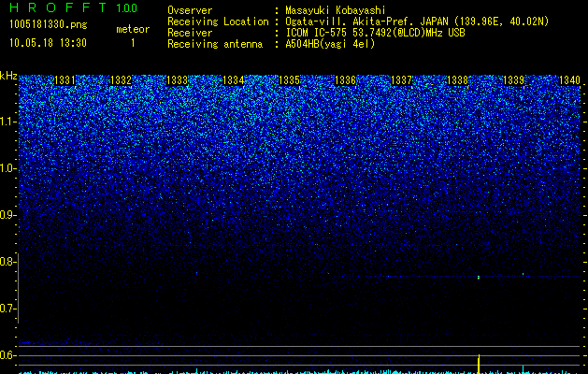The image size is (588, 374).
Task: Click the kHz axis unit label
Action: pos(8,76)
